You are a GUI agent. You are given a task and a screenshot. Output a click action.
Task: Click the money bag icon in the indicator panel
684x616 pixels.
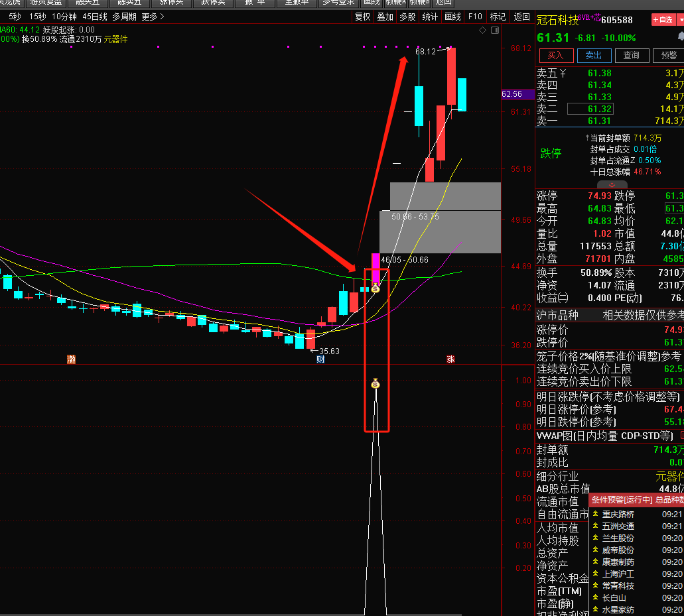pyautogui.click(x=376, y=383)
